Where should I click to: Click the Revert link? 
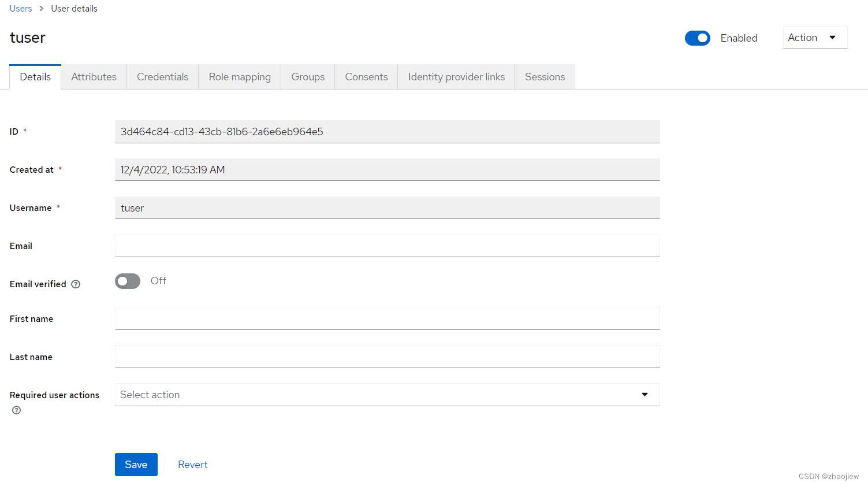193,465
